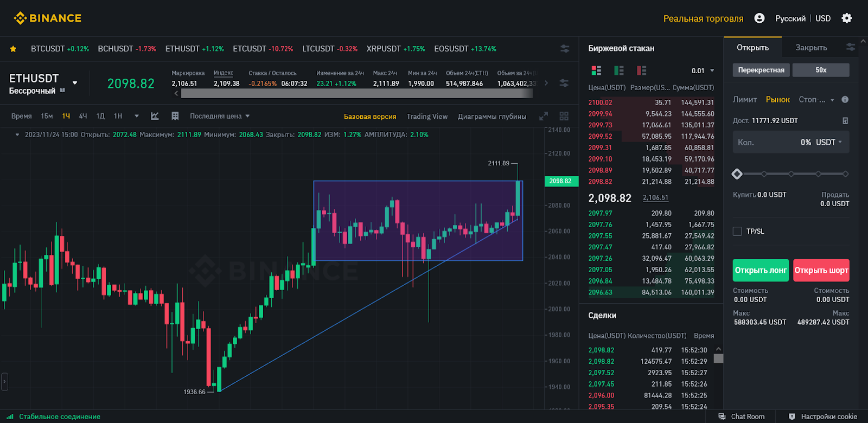Enable the TP/SL checkbox
The height and width of the screenshot is (423, 868).
click(x=737, y=231)
